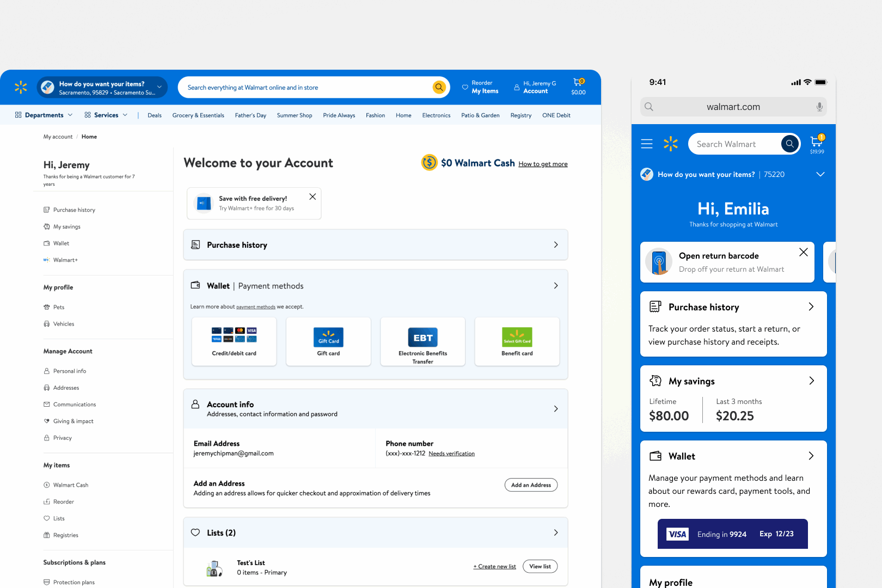Expand the Departments dropdown
This screenshot has height=588, width=882.
point(44,115)
